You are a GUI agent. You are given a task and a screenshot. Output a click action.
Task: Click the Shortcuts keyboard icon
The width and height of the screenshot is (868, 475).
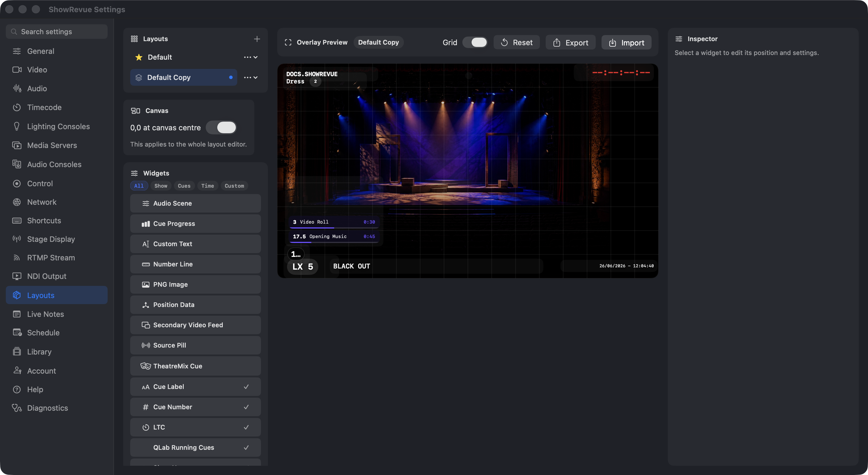tap(16, 221)
